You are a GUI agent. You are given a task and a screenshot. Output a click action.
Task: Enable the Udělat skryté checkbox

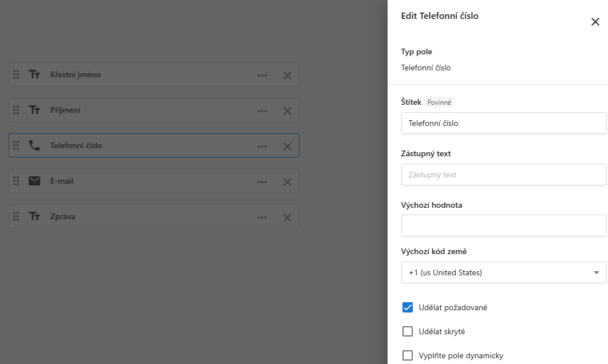408,331
